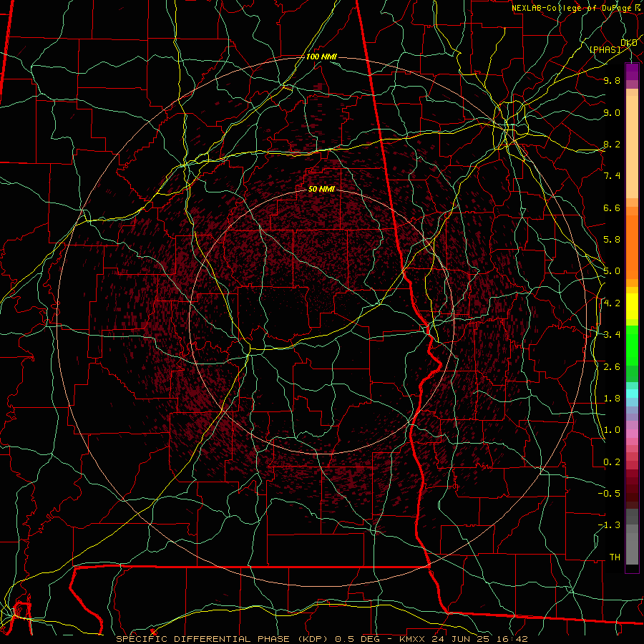Click the 0.5 DEG elevation text

click(356, 639)
